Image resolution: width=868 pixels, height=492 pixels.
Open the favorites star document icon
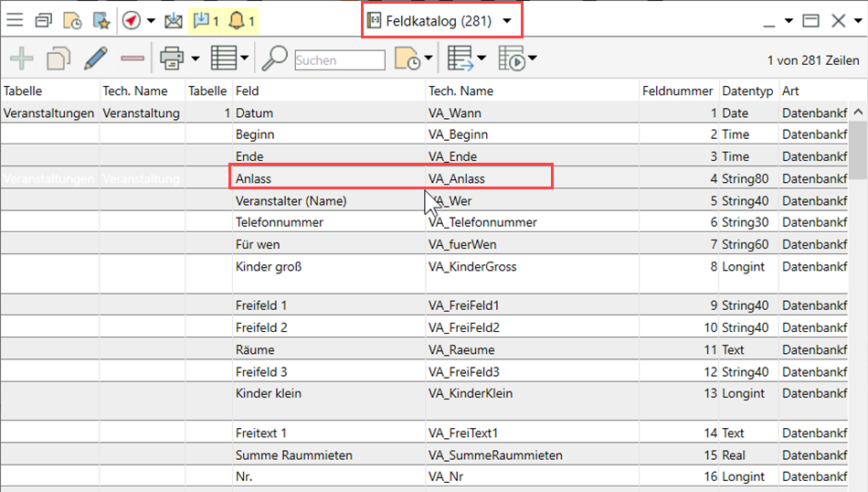100,20
